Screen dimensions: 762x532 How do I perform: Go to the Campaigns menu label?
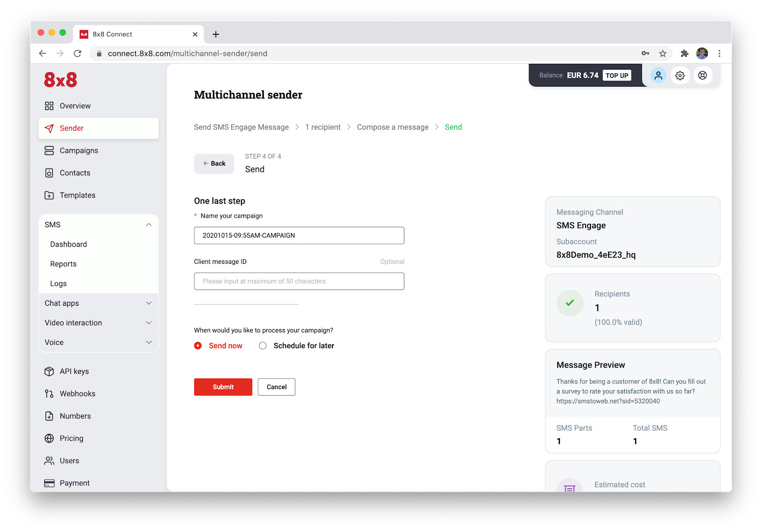(x=79, y=151)
